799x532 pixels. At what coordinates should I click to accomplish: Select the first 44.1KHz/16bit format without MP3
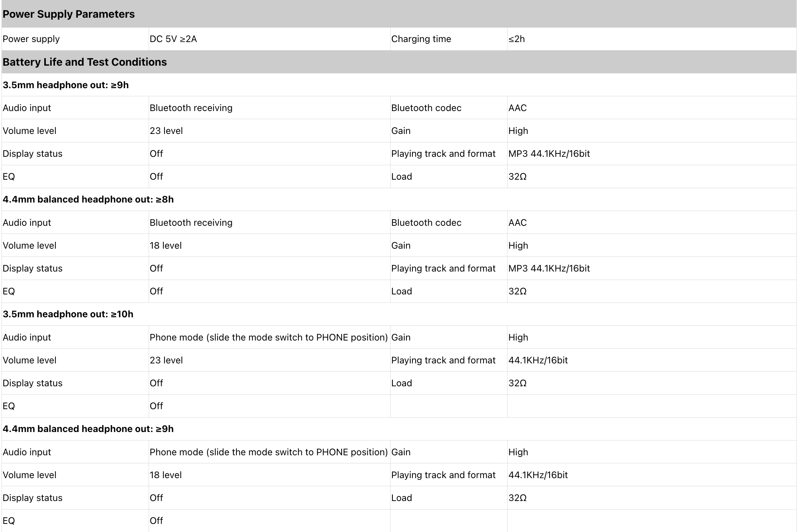point(652,360)
